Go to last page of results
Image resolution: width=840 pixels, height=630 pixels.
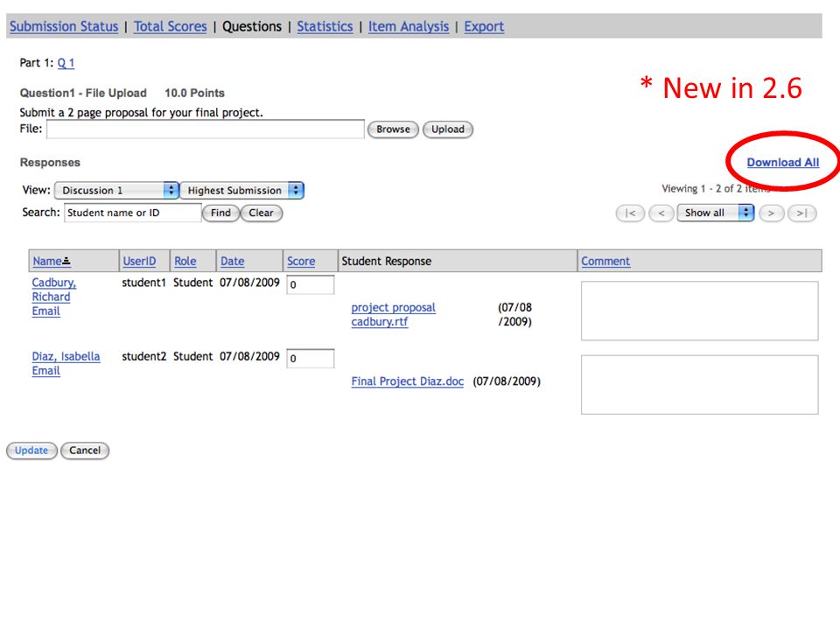[x=801, y=213]
